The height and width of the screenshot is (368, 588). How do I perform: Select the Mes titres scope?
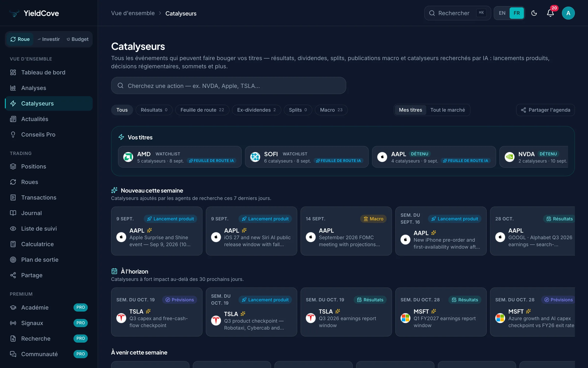pyautogui.click(x=410, y=110)
